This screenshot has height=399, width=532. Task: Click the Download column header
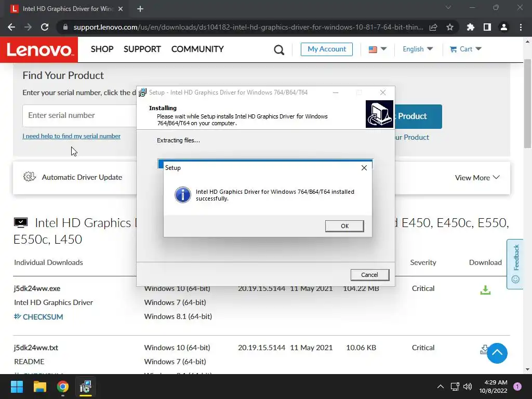point(485,262)
